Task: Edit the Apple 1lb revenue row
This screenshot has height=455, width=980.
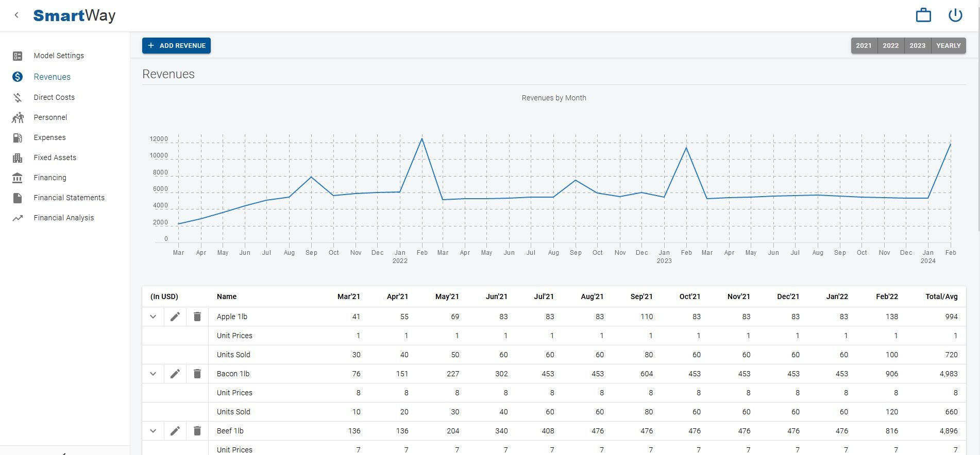Action: click(x=175, y=317)
